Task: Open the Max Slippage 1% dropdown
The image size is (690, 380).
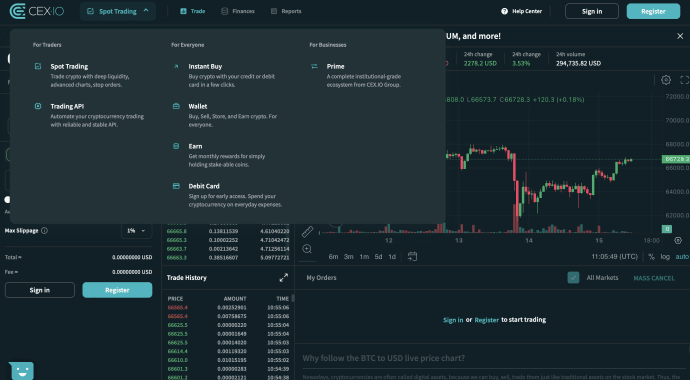Action: (136, 231)
